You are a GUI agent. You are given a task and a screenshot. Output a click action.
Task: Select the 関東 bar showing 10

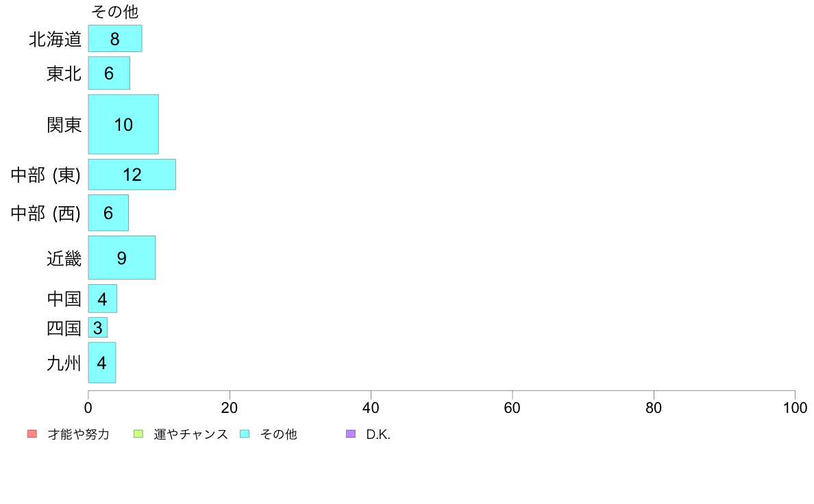tap(123, 124)
